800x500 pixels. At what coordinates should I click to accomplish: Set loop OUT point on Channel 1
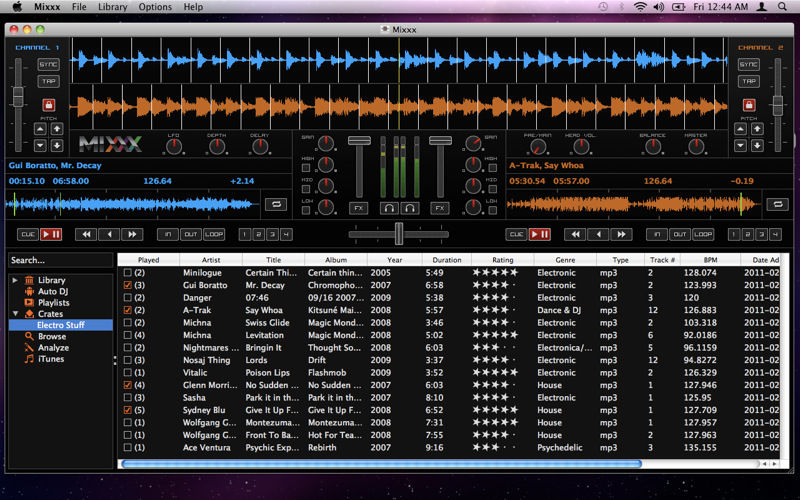(x=191, y=234)
